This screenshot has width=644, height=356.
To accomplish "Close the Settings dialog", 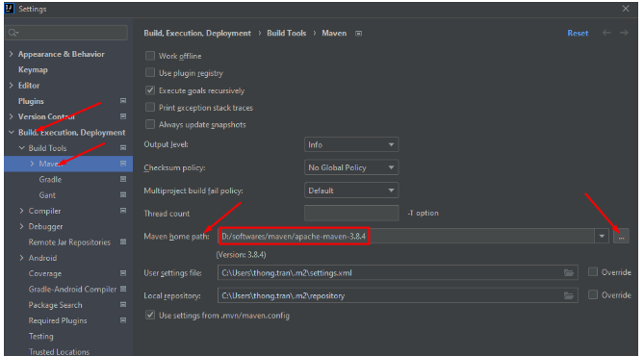I will tap(626, 9).
